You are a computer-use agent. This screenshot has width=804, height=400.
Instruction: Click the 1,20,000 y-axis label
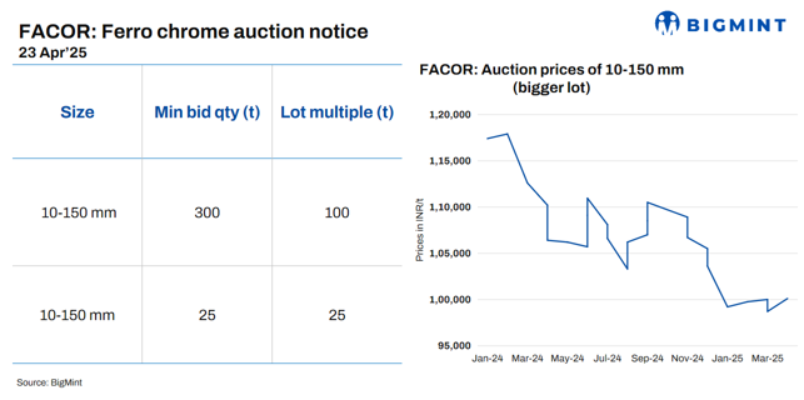pyautogui.click(x=449, y=115)
